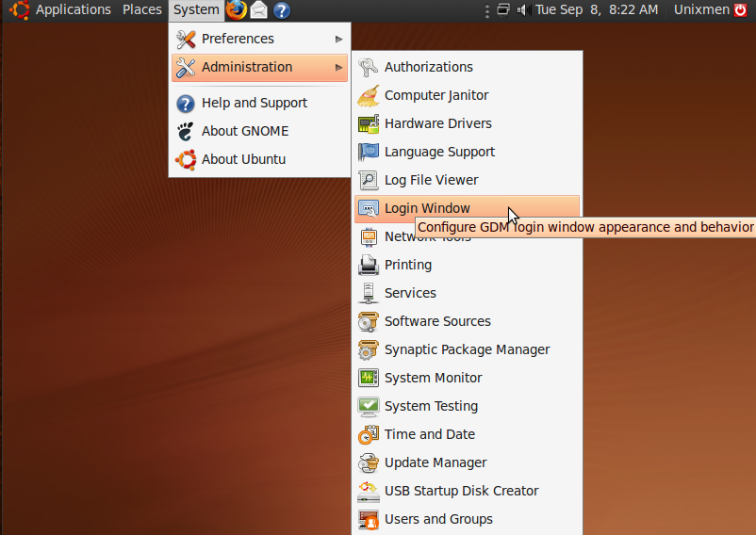The height and width of the screenshot is (535, 756).
Task: Select the Administration menu entry
Action: [259, 68]
